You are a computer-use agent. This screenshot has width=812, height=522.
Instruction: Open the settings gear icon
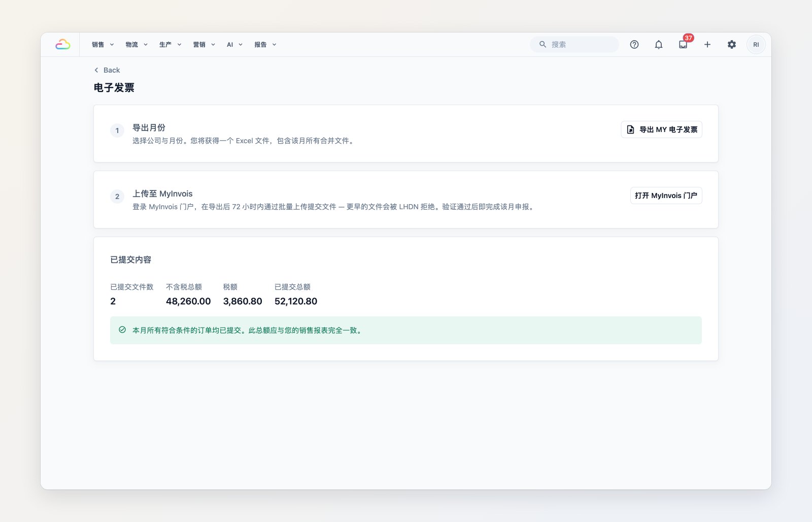pos(732,45)
